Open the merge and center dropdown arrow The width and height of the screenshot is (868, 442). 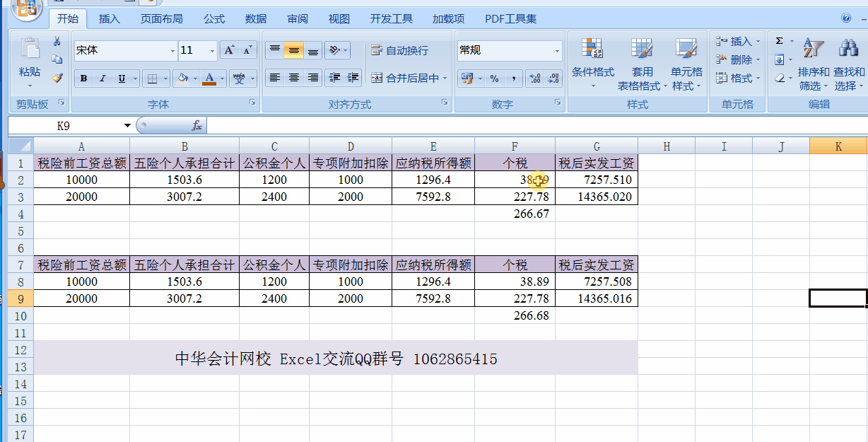[x=445, y=78]
